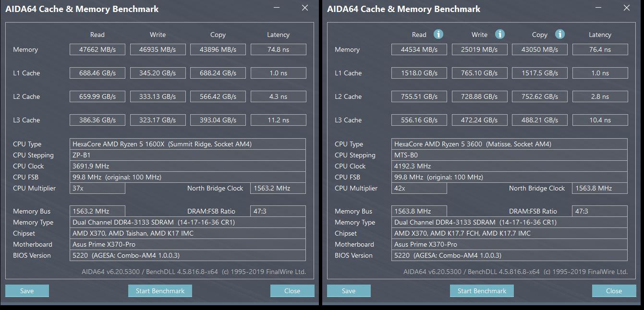Select Memory Latency value 74.8 ns

tap(279, 49)
